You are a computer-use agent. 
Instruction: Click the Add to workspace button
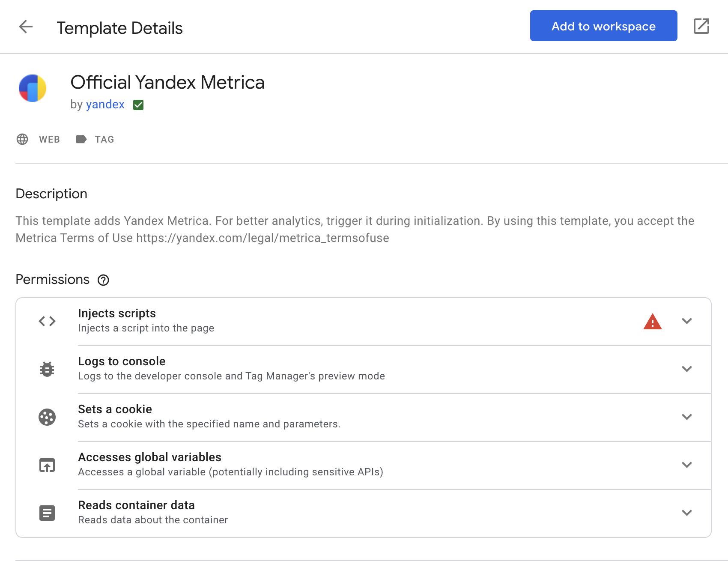coord(603,26)
